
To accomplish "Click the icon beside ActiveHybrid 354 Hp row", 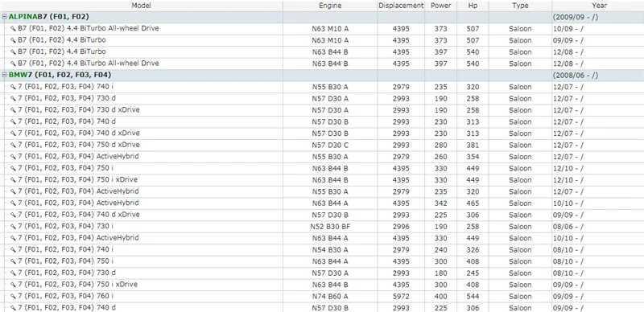I will (13, 157).
